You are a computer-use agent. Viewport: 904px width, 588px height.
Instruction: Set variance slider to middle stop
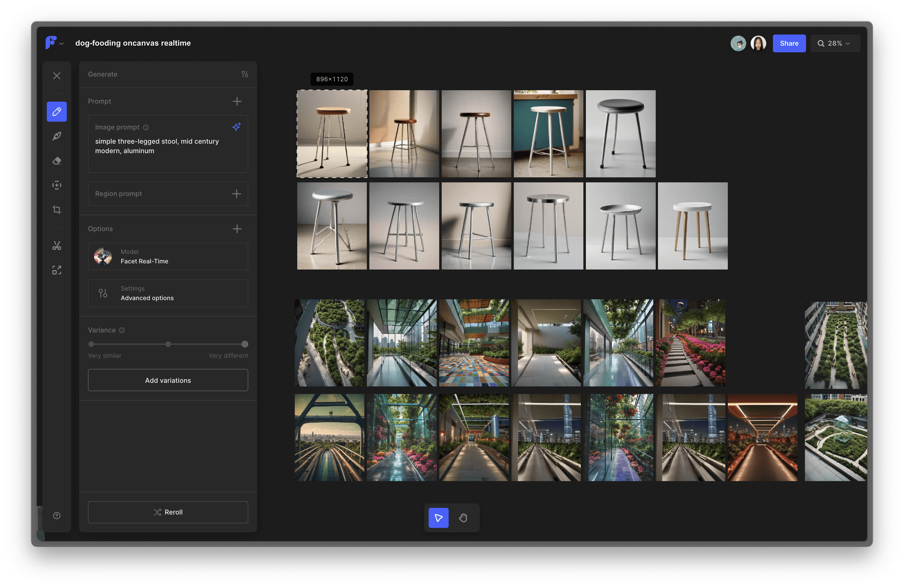168,344
